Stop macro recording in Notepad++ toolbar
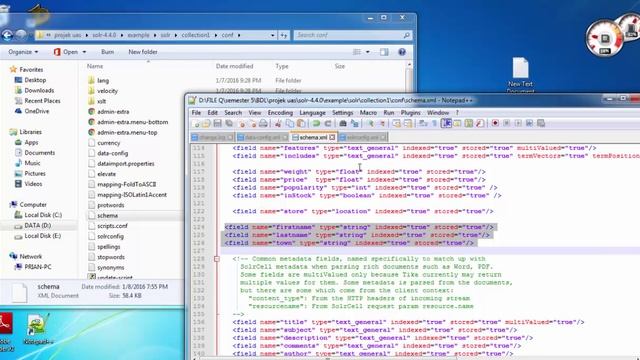The width and height of the screenshot is (640, 360). 507,123
